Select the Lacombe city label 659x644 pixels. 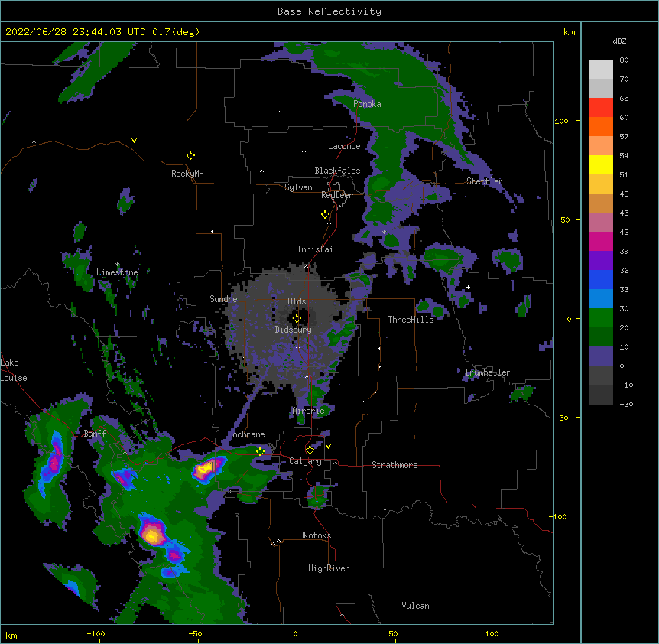(x=344, y=146)
